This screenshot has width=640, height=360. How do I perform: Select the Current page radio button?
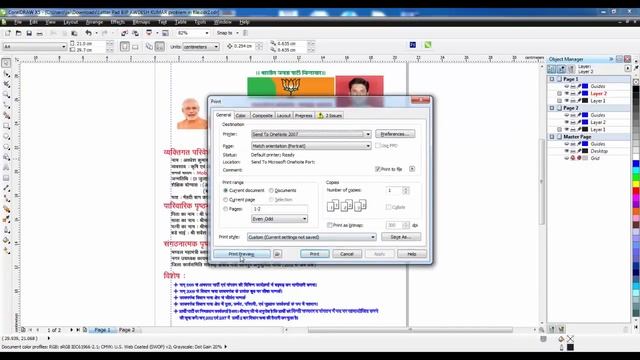(225, 200)
